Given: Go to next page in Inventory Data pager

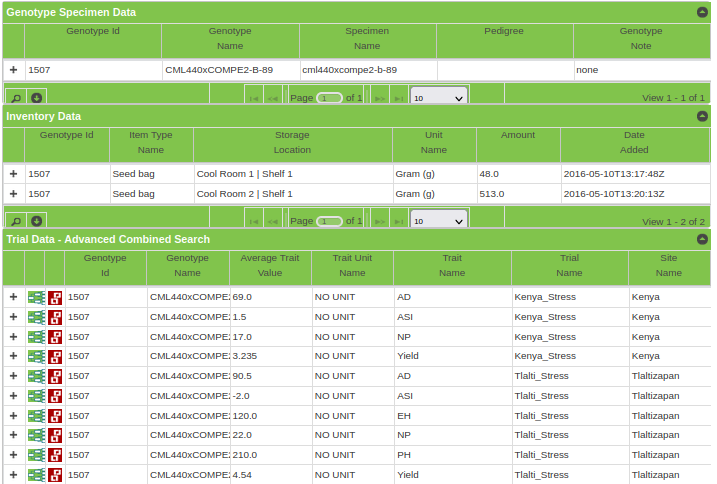Looking at the screenshot, I should pos(379,221).
